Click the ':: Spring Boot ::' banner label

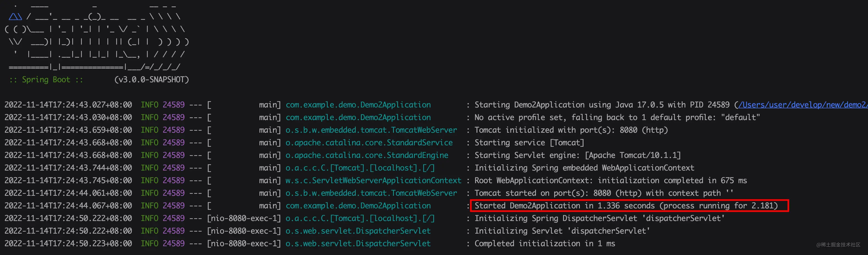[46, 80]
